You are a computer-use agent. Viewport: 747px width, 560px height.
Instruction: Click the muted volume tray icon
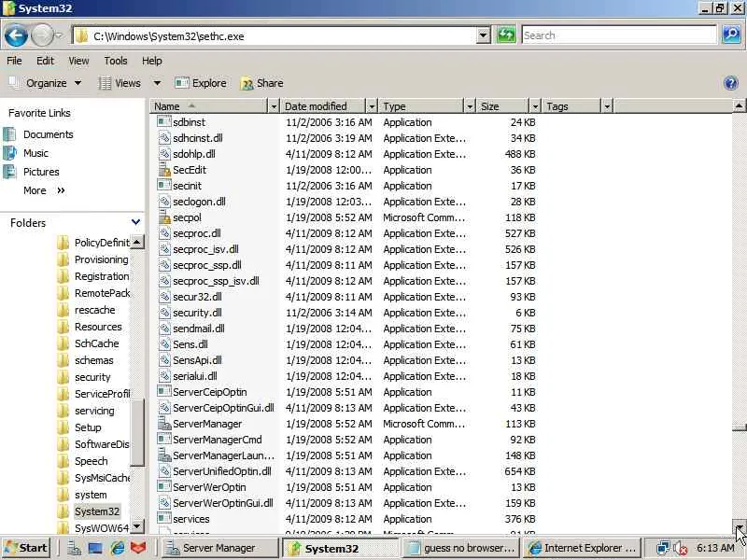coord(680,548)
